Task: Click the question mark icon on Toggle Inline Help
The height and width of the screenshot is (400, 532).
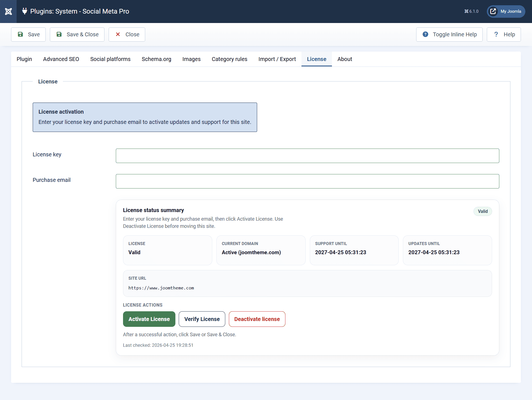Action: coord(426,34)
